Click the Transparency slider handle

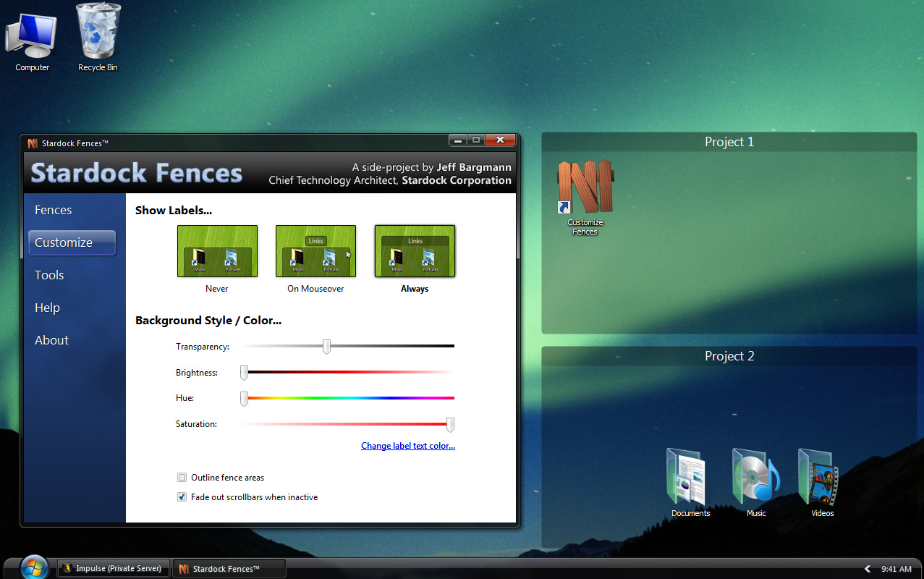pos(326,347)
